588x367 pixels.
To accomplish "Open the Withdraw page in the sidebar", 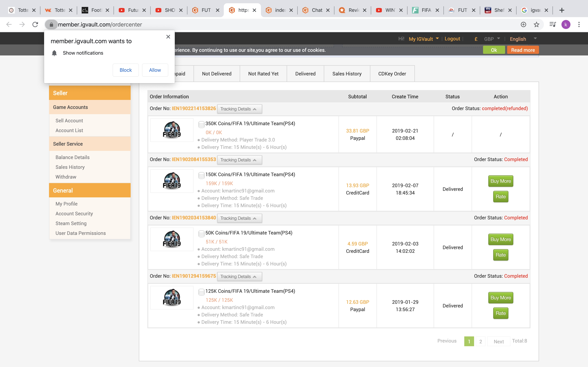I will tap(66, 177).
